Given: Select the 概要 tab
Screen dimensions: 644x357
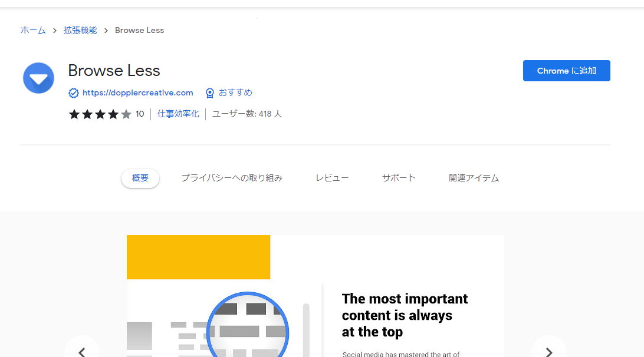Looking at the screenshot, I should pyautogui.click(x=140, y=178).
